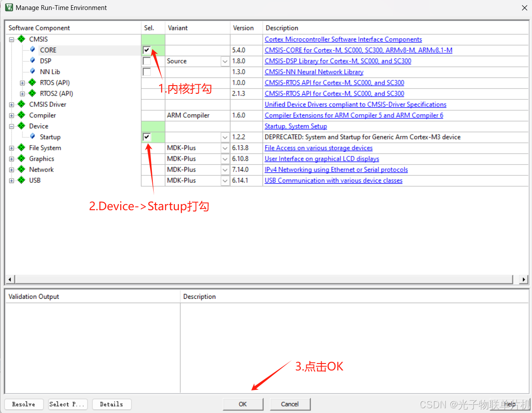Open the CMSIS-CORE for Cortex-M link

click(x=358, y=50)
